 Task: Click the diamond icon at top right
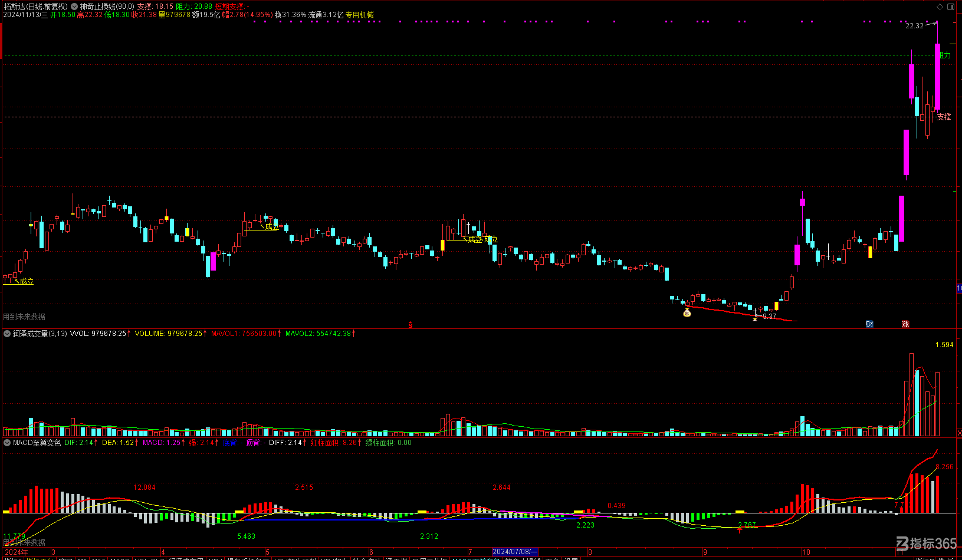tap(940, 6)
